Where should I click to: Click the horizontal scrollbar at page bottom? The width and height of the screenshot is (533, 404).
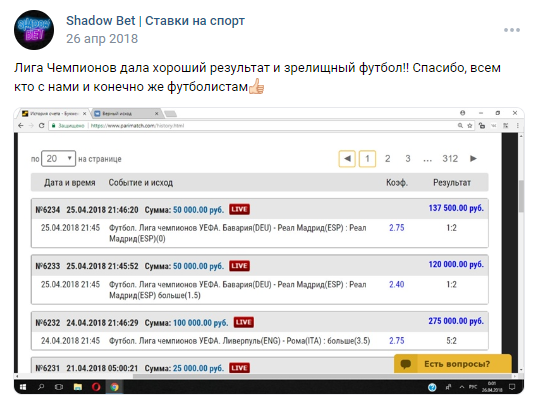322,376
